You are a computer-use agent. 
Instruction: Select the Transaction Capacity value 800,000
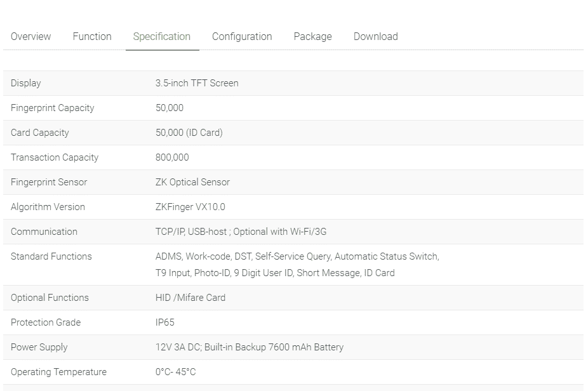tap(172, 157)
